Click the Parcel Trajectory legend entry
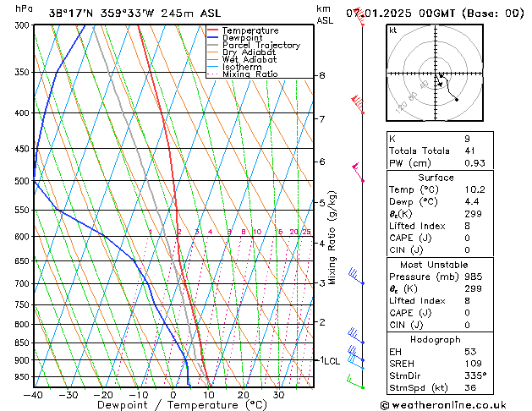 click(254, 45)
